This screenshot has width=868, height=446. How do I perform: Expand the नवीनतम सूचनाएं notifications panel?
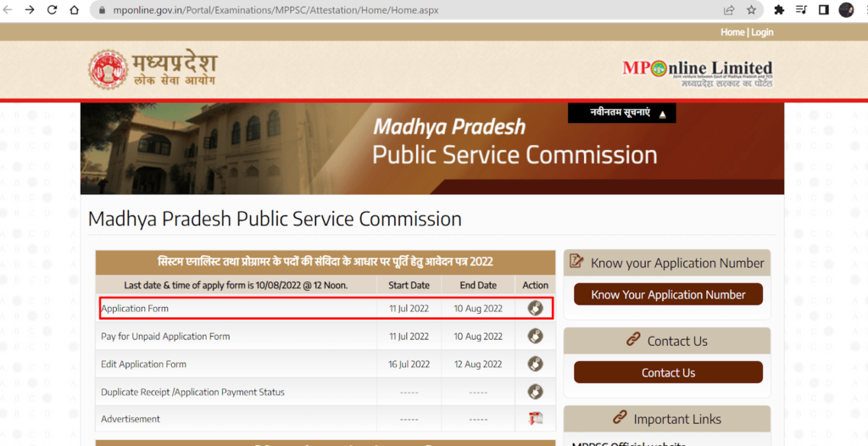[662, 114]
